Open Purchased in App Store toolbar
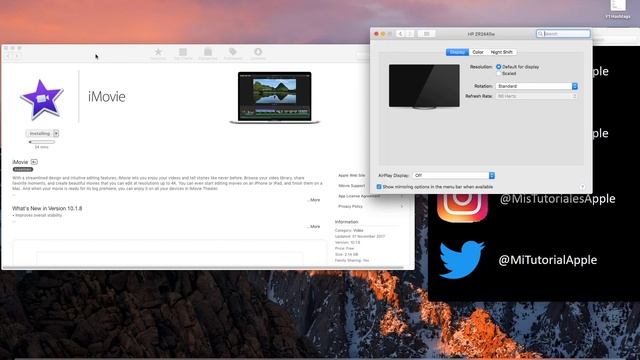Screen dimensions: 640x360 coord(233,54)
